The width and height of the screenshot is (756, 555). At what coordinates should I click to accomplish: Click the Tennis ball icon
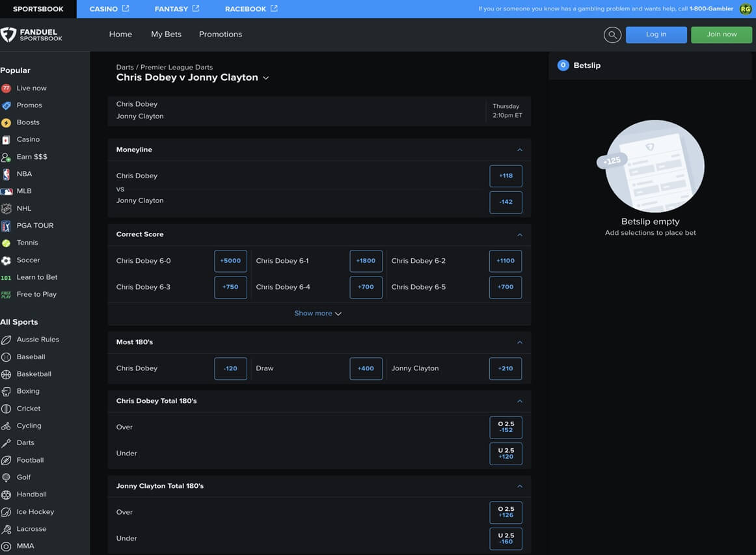(7, 243)
